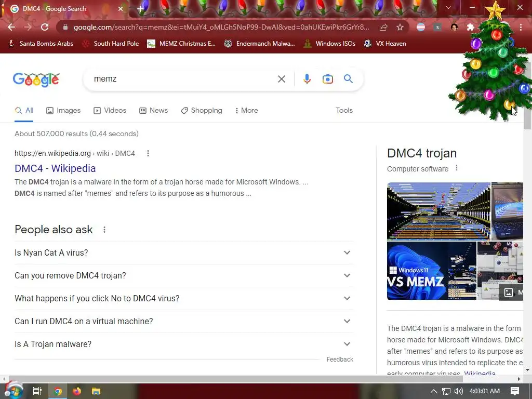Image resolution: width=532 pixels, height=399 pixels.
Task: Open the glitched tunnel MEMZ thumbnail
Action: pos(438,211)
